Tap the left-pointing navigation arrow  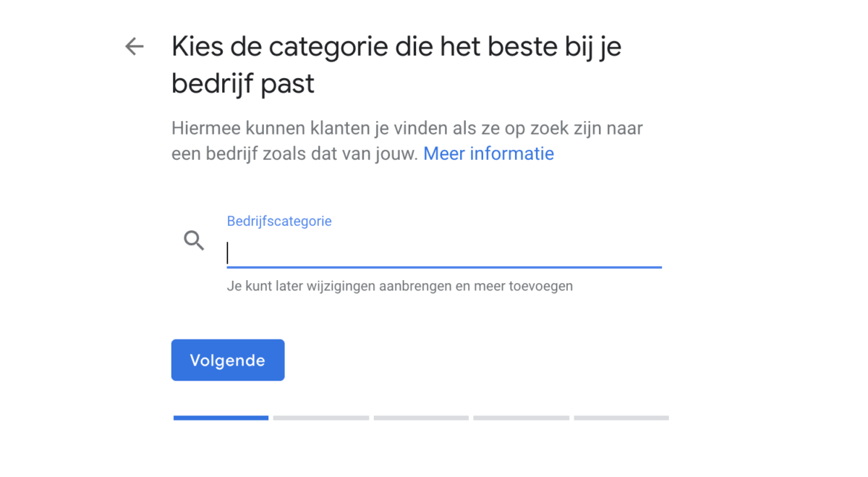pyautogui.click(x=134, y=46)
